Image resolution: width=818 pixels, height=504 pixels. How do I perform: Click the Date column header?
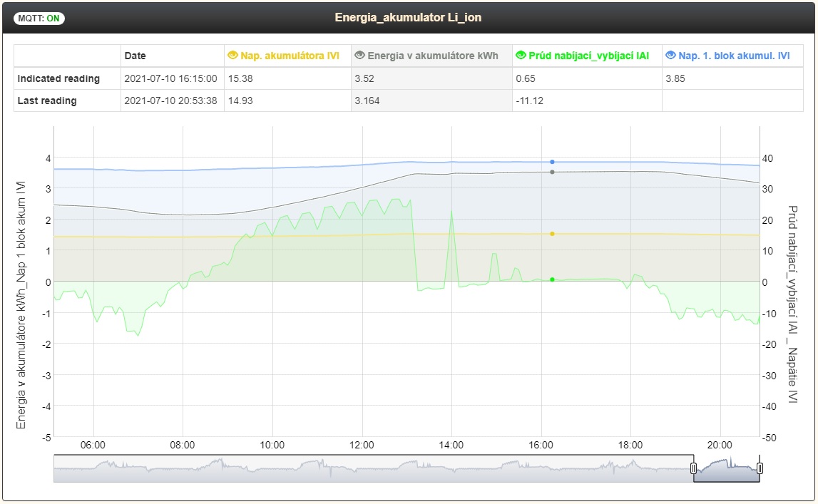click(x=135, y=56)
